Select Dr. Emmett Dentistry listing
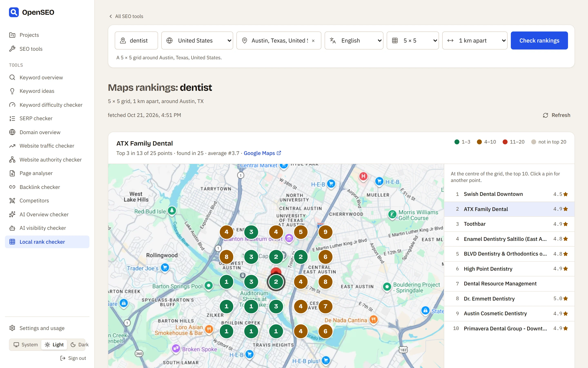The height and width of the screenshot is (368, 588). (509, 299)
